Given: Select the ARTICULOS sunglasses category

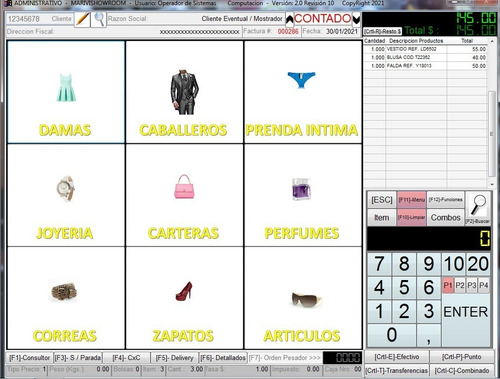Looking at the screenshot, I should [303, 298].
